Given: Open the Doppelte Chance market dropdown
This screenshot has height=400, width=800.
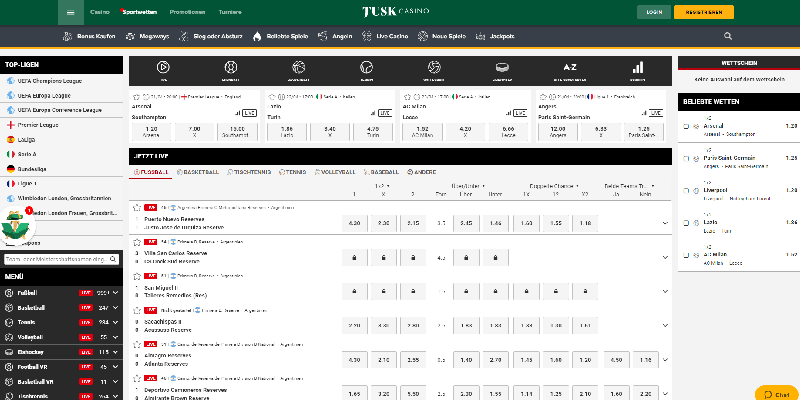Looking at the screenshot, I should (554, 186).
